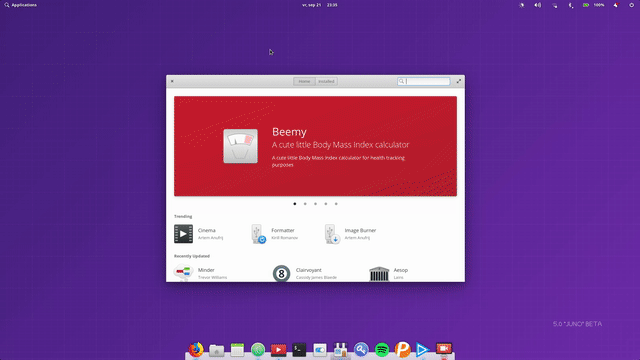640x360 pixels.
Task: Click the Beemy scale icon in banner
Action: click(x=240, y=146)
